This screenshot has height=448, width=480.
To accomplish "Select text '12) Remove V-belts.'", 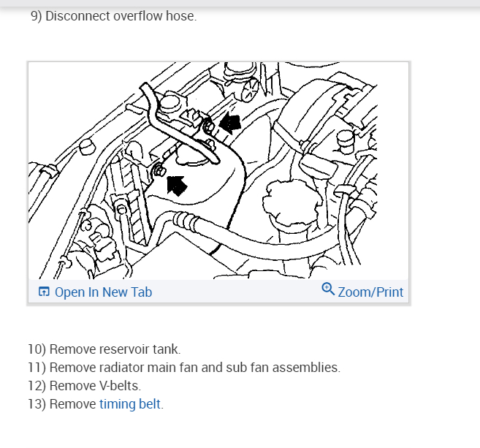I will click(x=84, y=386).
